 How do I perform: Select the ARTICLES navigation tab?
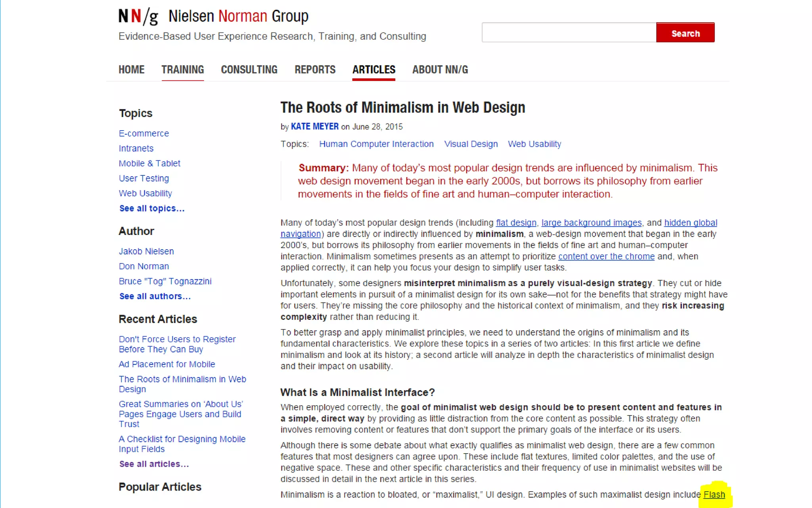pyautogui.click(x=373, y=70)
